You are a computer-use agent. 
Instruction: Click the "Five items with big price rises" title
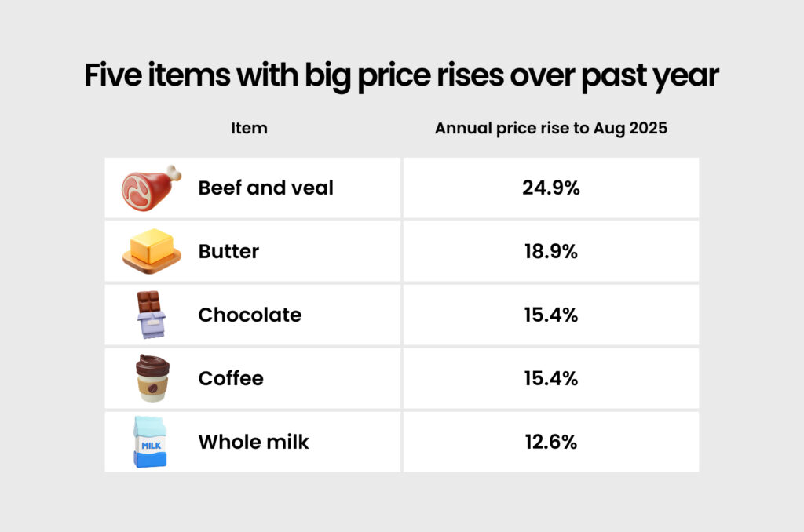pos(401,77)
